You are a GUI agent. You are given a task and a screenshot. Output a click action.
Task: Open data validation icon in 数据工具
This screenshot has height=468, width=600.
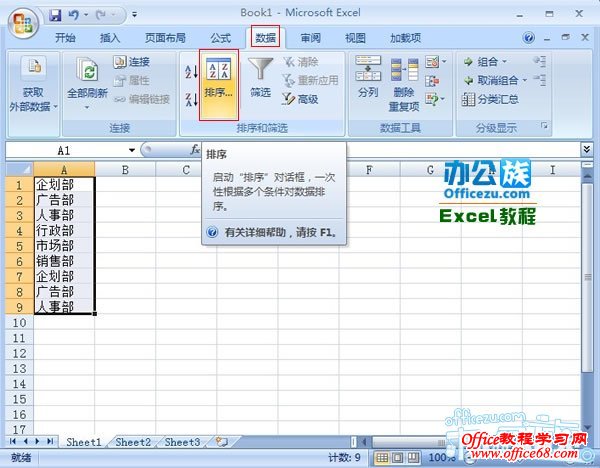click(x=432, y=62)
